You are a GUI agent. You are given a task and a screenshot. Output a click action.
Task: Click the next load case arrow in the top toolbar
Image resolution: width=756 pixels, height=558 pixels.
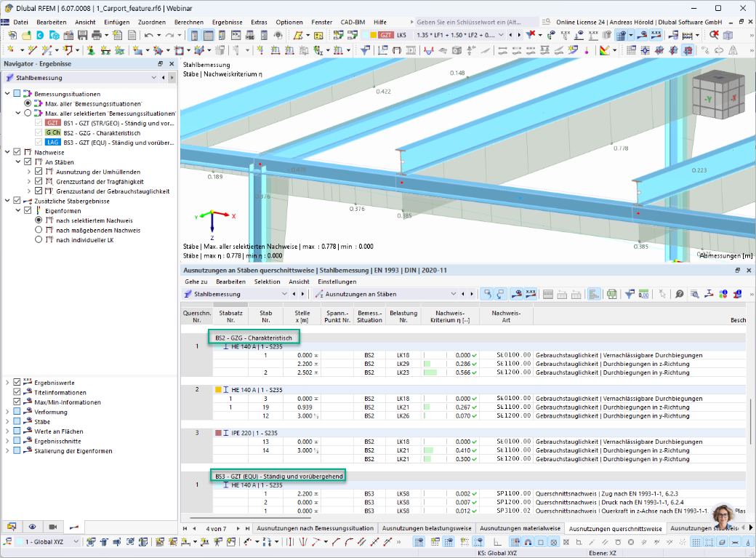[x=519, y=35]
